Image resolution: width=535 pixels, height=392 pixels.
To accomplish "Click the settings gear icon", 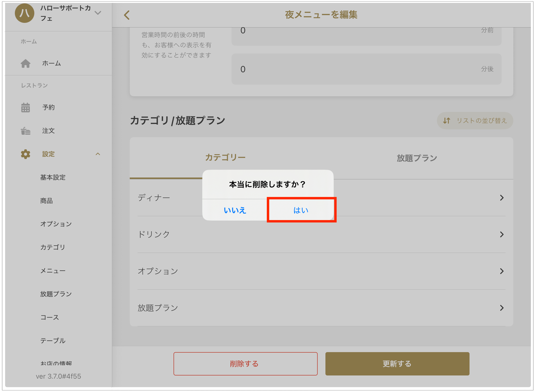I will tap(26, 154).
